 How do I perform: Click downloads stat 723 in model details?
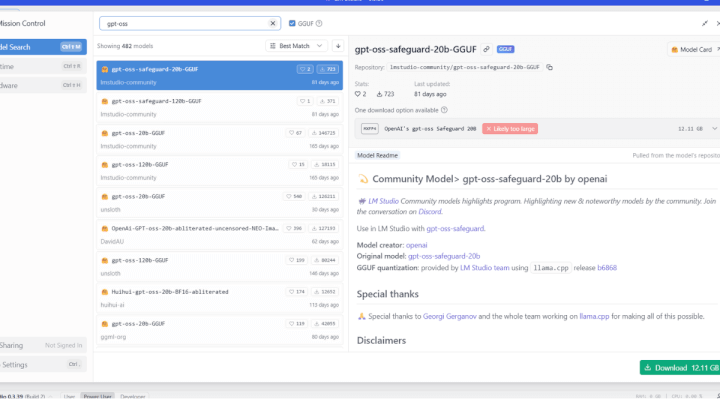click(x=385, y=94)
